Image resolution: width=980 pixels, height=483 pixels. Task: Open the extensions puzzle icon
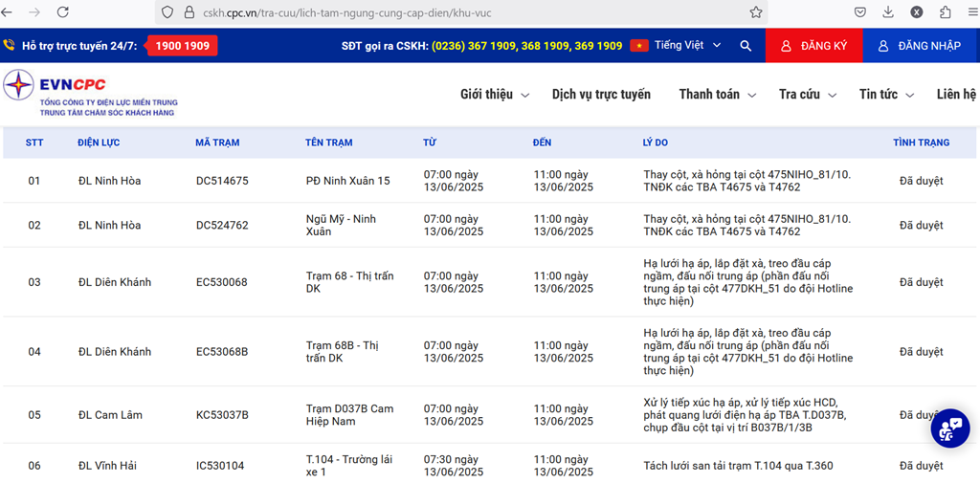(x=945, y=11)
